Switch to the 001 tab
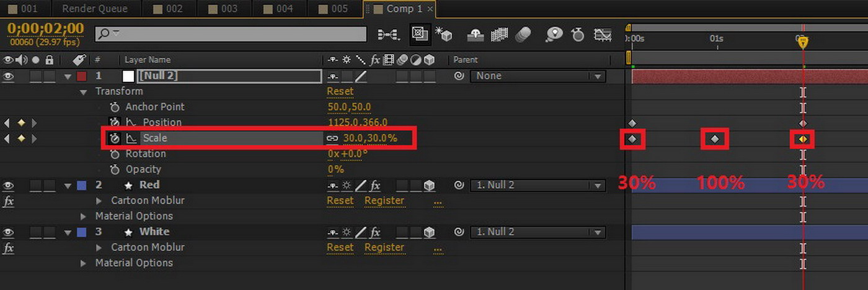Screen dimensions: 868x290 [x=24, y=9]
